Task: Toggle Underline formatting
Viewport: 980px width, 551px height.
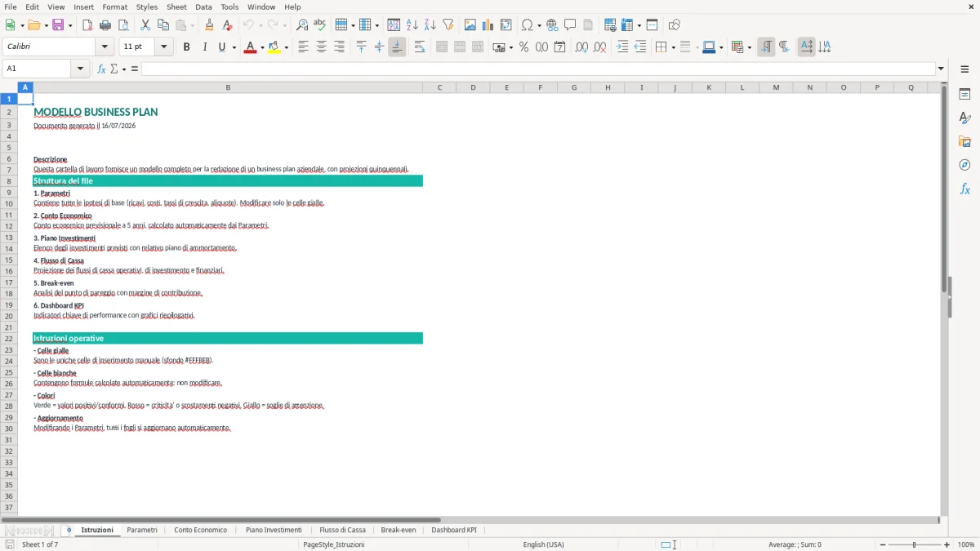Action: 221,47
